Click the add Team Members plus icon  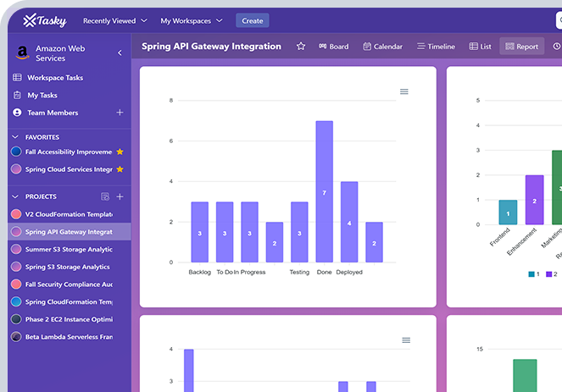(x=120, y=113)
